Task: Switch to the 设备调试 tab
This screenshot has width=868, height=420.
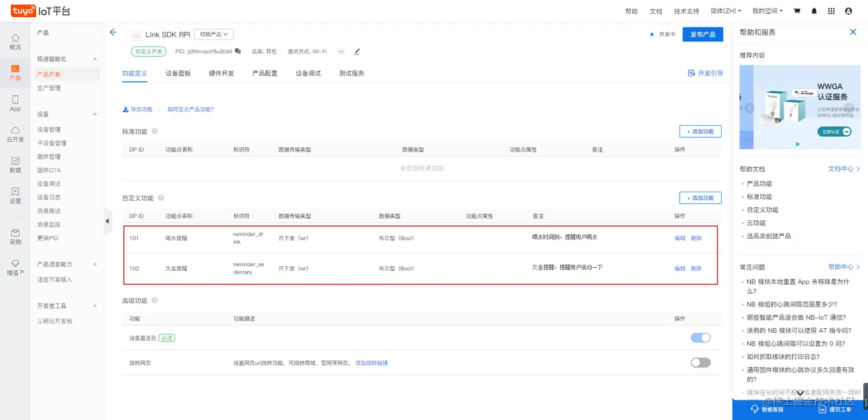Action: pyautogui.click(x=308, y=73)
